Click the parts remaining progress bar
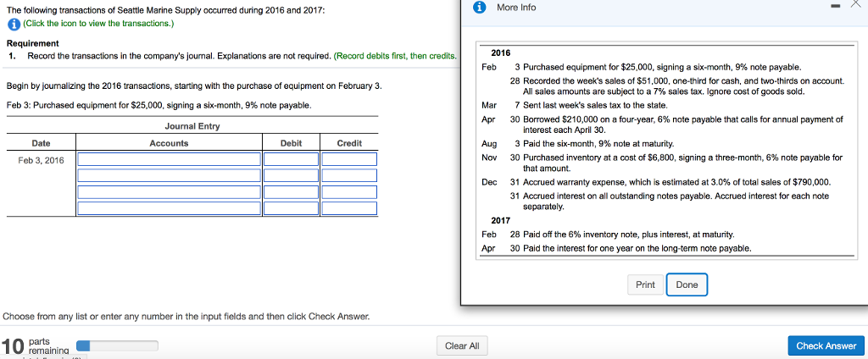This screenshot has width=868, height=359. 117,345
